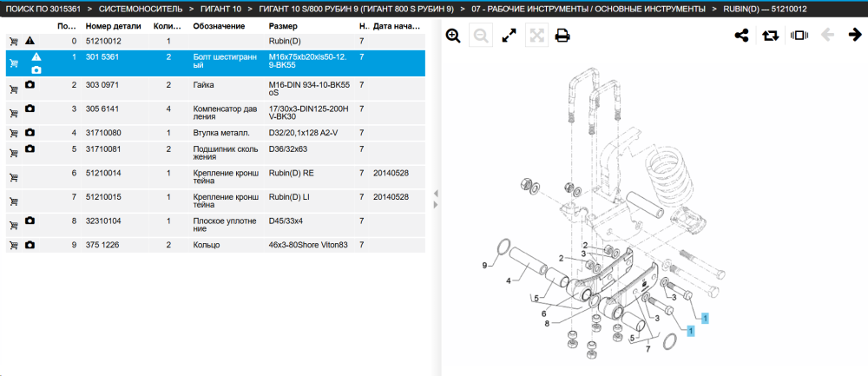Go to next diagram with right arrow
Viewport: 868px width, 376px height.
pos(855,36)
